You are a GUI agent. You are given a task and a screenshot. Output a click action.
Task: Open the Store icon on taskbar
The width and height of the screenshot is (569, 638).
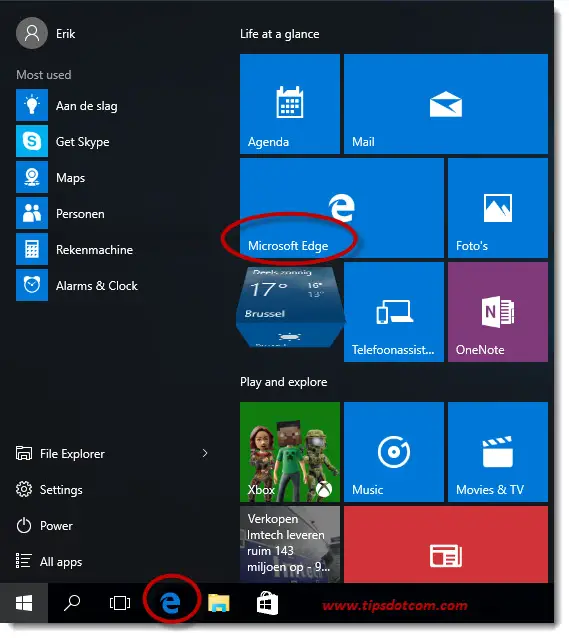tap(267, 603)
